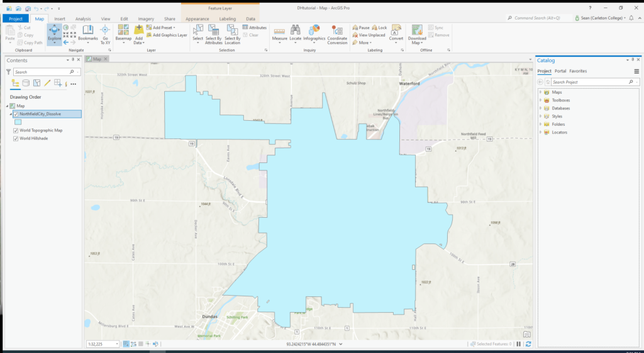This screenshot has height=353, width=644.
Task: Click the Convert labels icon
Action: point(396,30)
